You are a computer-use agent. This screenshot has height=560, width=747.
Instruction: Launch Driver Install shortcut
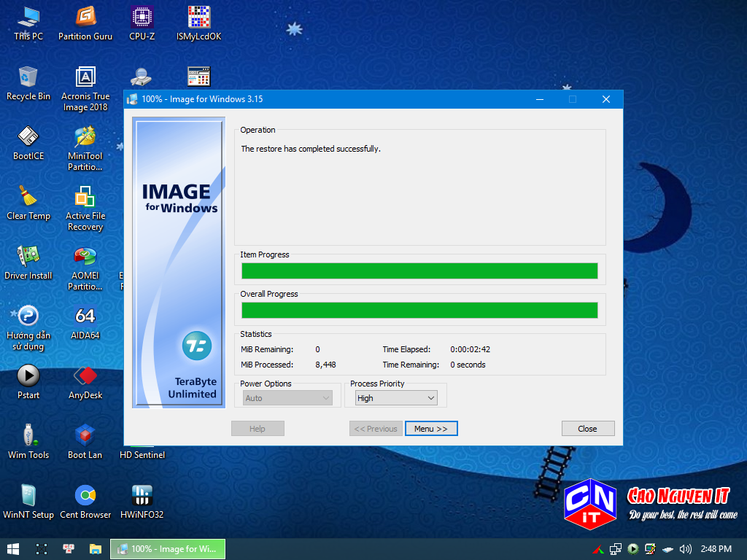click(x=28, y=262)
